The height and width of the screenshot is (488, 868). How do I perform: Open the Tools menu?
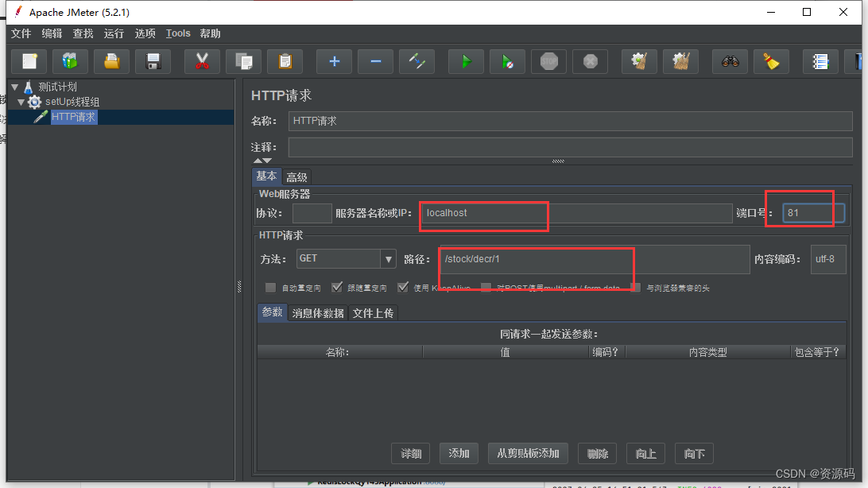(x=178, y=33)
